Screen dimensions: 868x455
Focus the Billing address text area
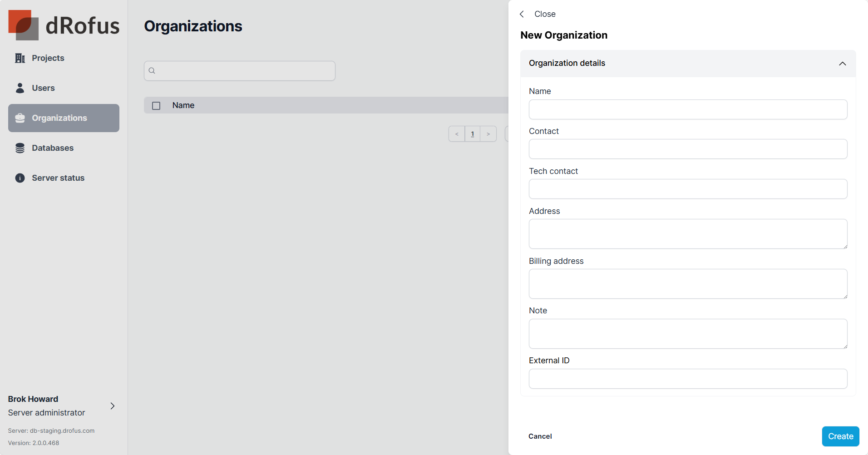coord(688,284)
